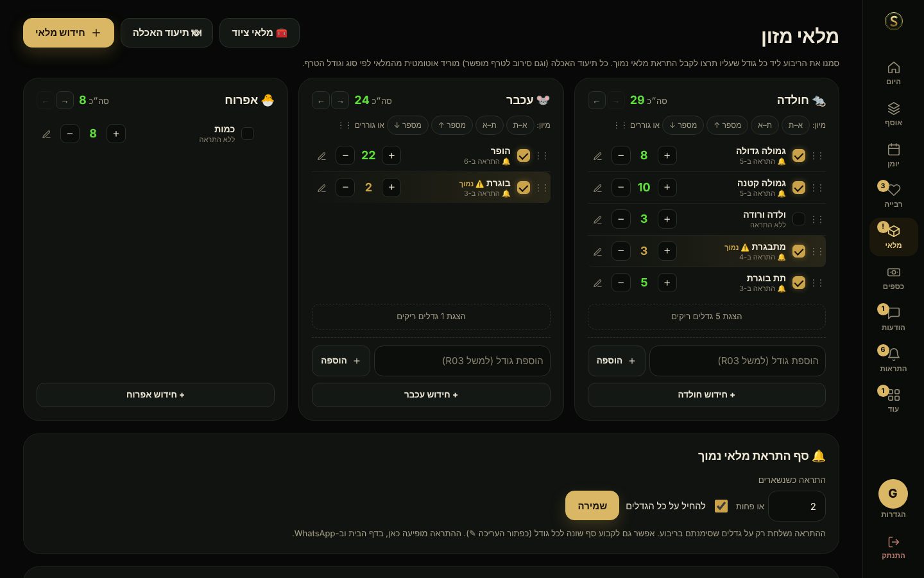Click the pencil icon for תת בוגרת
The height and width of the screenshot is (578, 924).
[x=597, y=283]
